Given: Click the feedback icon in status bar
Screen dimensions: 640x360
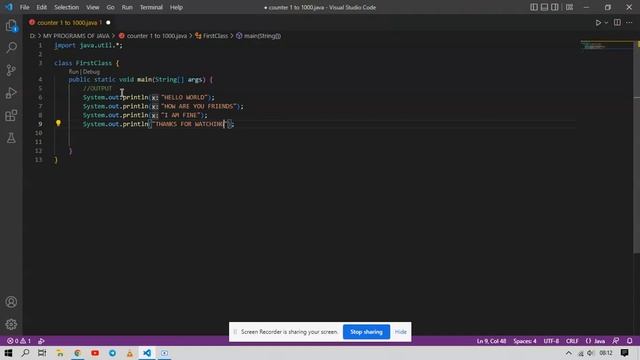Looking at the screenshot, I should [x=616, y=341].
